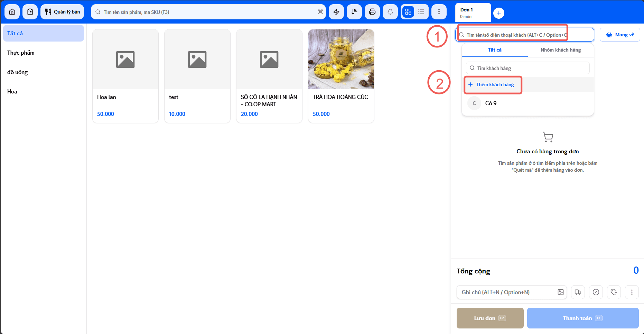644x334 pixels.
Task: Add the test product to order
Action: click(197, 76)
